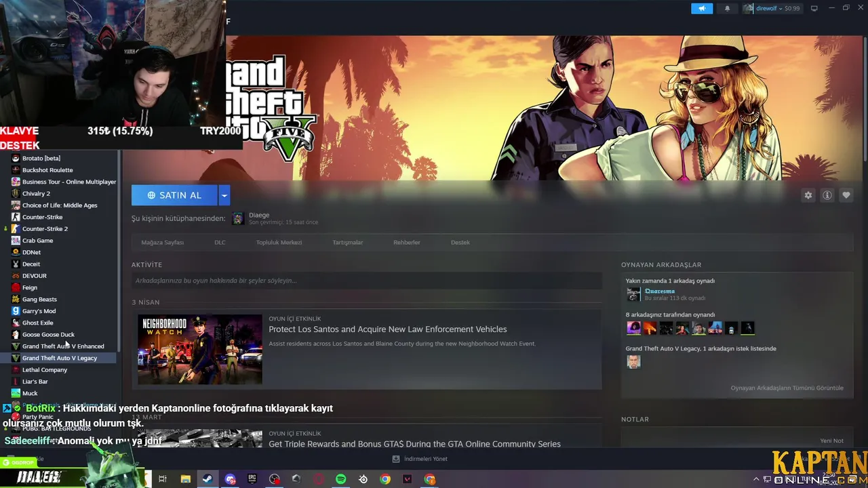Open Diaege's library owner avatar
Screen dimensions: 868x488
(238, 218)
